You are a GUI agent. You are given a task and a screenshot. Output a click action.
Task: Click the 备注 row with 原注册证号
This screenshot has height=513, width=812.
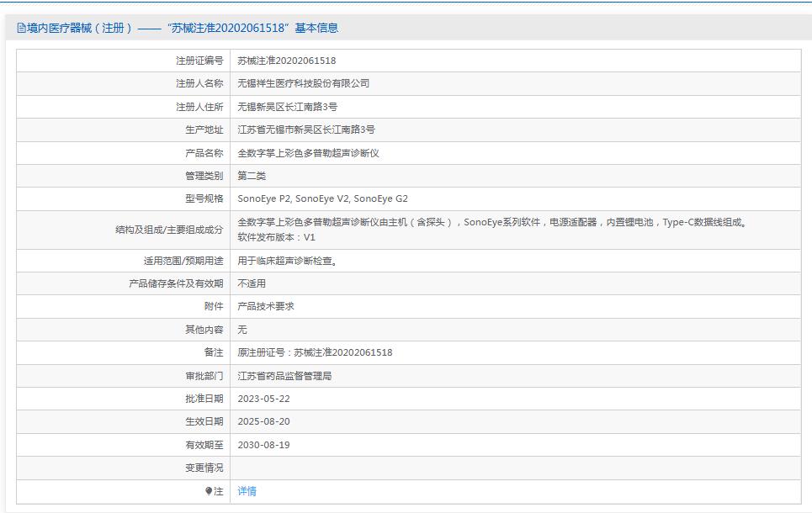point(315,352)
